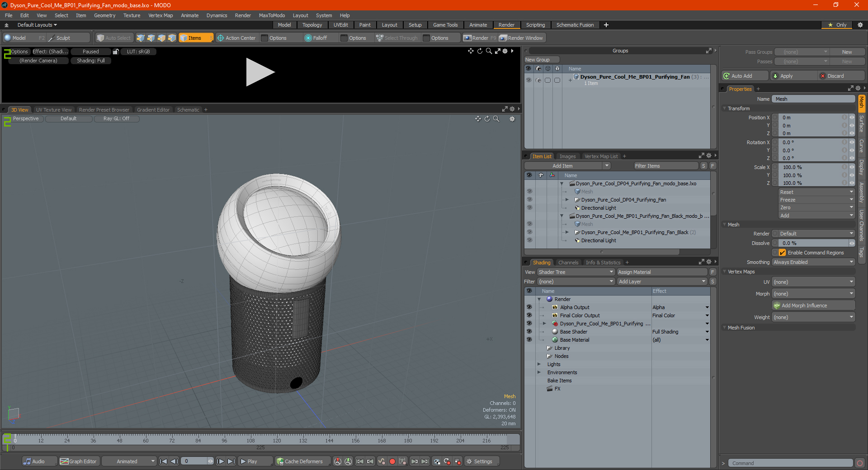The width and height of the screenshot is (868, 470).
Task: Open layout settings gear top right
Action: coord(860,25)
